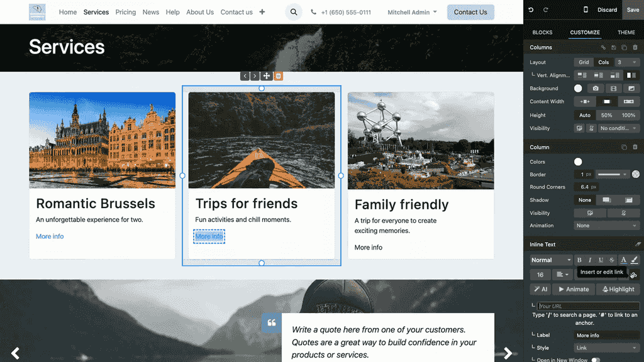Switch to the Blocks tab

[542, 33]
